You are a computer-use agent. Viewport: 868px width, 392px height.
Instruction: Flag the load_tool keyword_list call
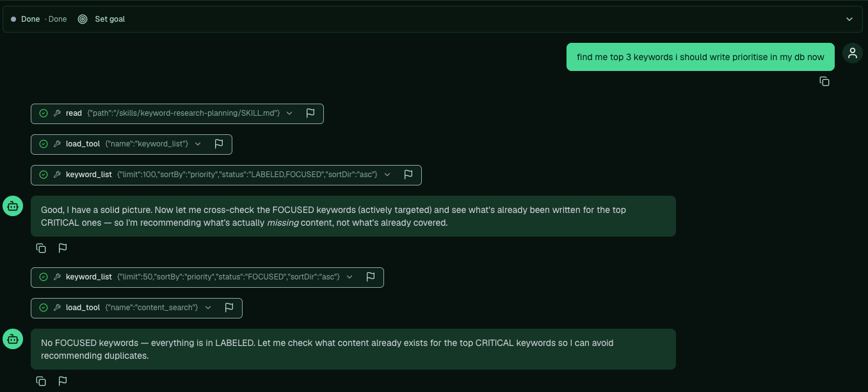click(x=219, y=144)
